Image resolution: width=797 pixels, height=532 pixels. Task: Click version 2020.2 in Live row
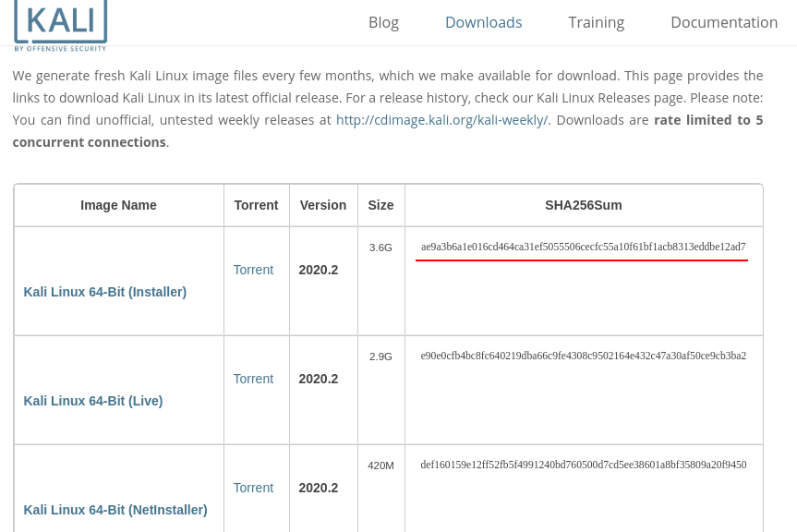[x=319, y=379]
